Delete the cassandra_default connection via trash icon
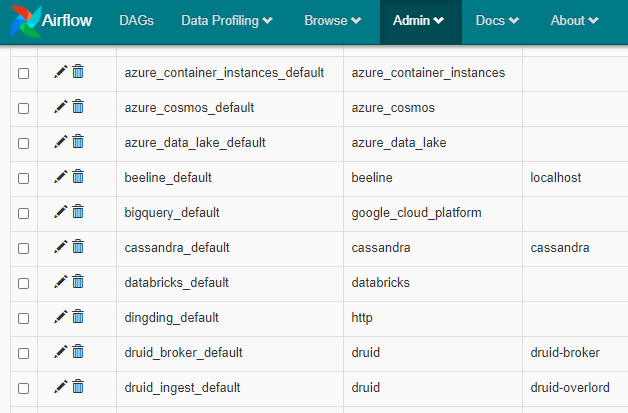 click(78, 247)
